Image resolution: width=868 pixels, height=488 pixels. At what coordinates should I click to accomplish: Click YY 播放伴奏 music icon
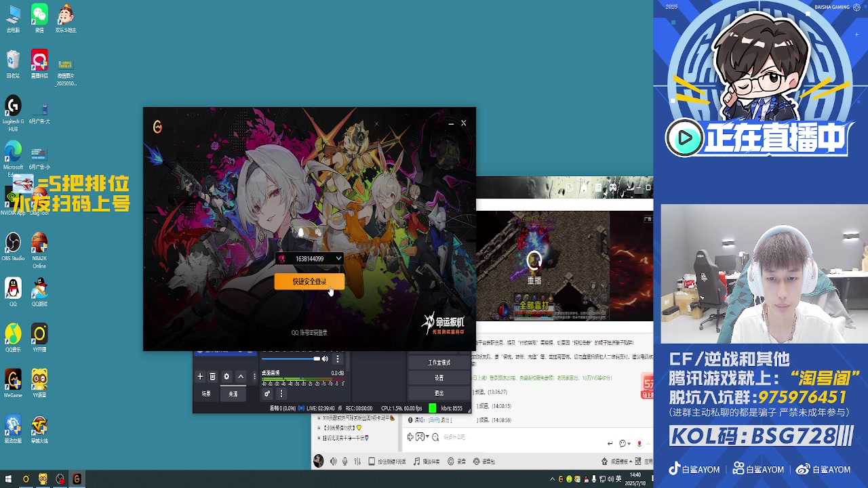(427, 462)
